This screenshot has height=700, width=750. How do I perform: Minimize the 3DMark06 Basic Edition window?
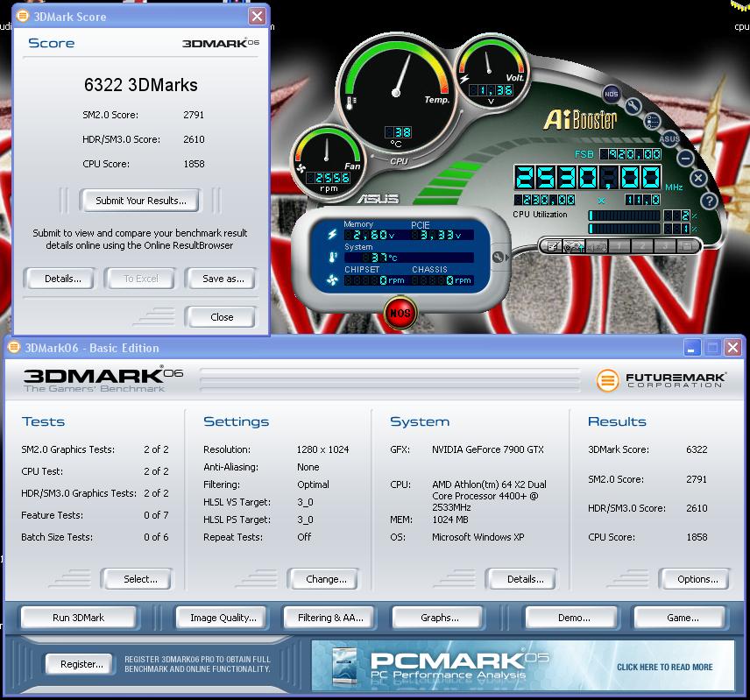[692, 348]
